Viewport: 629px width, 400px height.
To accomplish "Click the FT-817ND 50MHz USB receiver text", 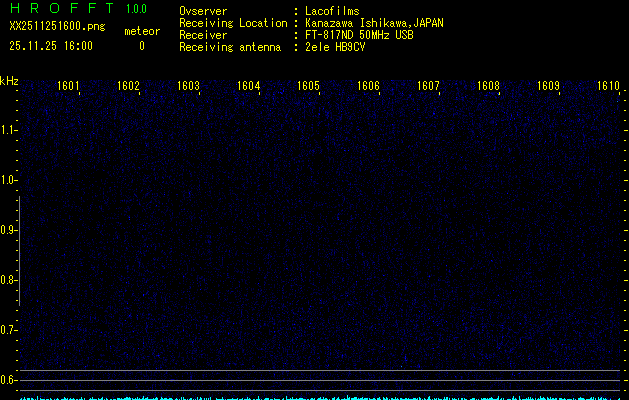I will click(x=359, y=35).
